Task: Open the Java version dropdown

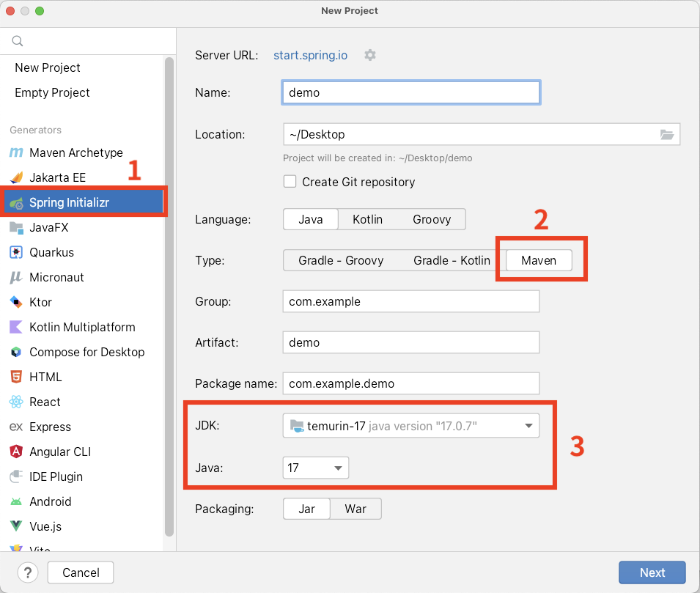Action: 316,468
